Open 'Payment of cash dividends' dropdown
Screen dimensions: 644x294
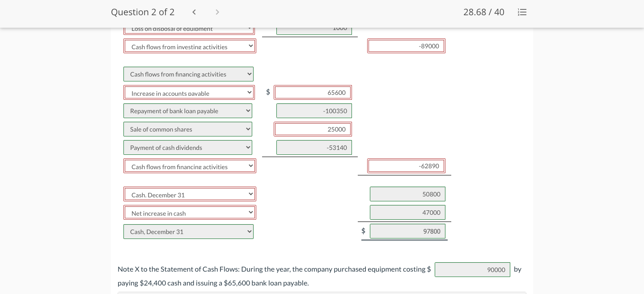[x=188, y=148]
